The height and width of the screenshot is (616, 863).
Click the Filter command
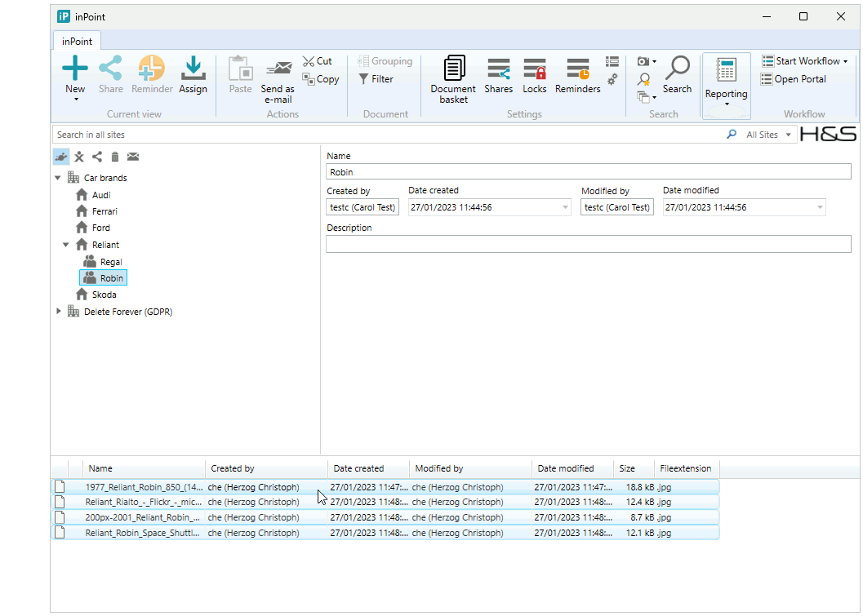pyautogui.click(x=376, y=79)
